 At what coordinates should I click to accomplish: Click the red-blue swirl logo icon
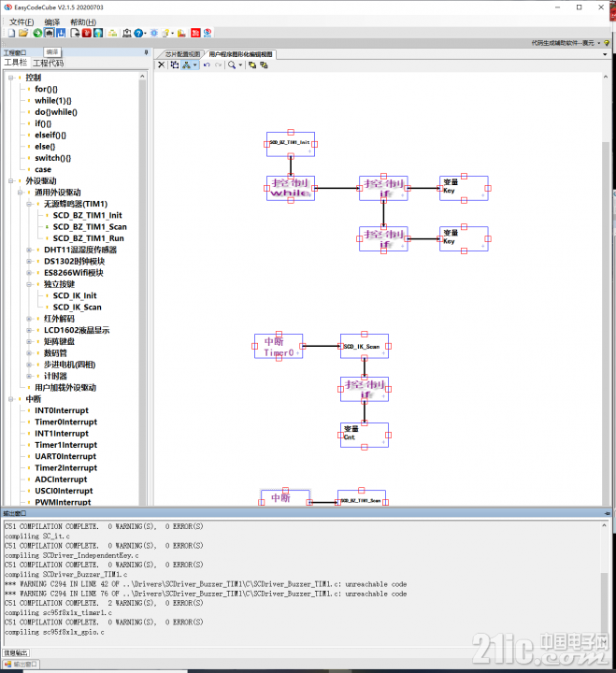[208, 33]
